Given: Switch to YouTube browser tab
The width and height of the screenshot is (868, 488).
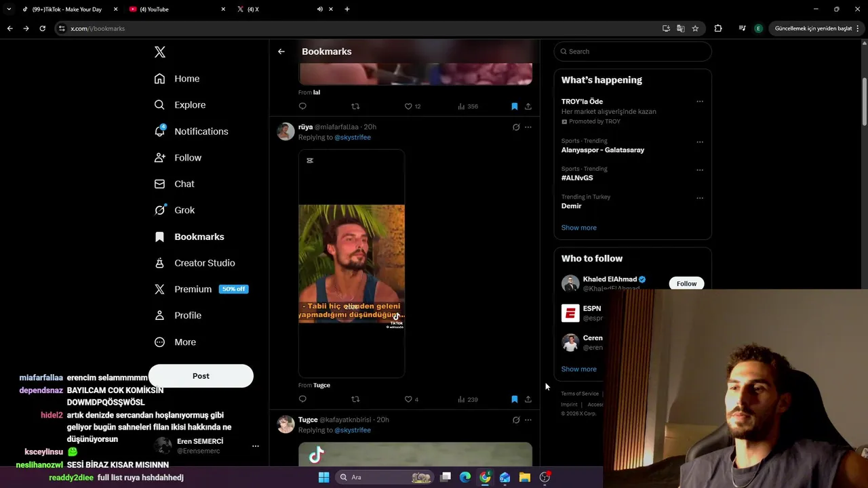Looking at the screenshot, I should [178, 9].
